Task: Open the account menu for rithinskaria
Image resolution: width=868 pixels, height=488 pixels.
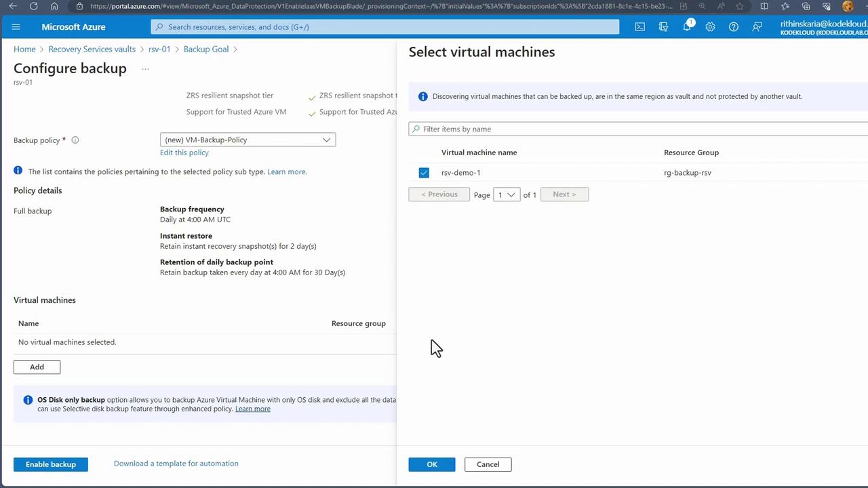Action: click(x=823, y=27)
